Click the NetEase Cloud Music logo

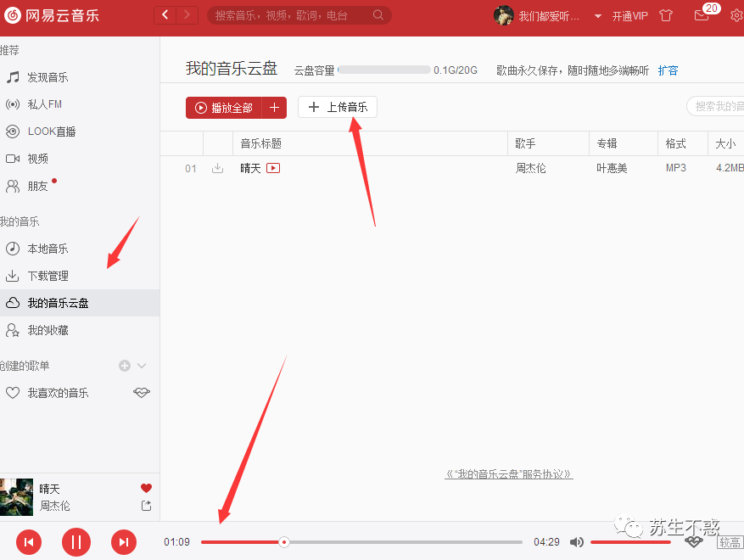(51, 15)
